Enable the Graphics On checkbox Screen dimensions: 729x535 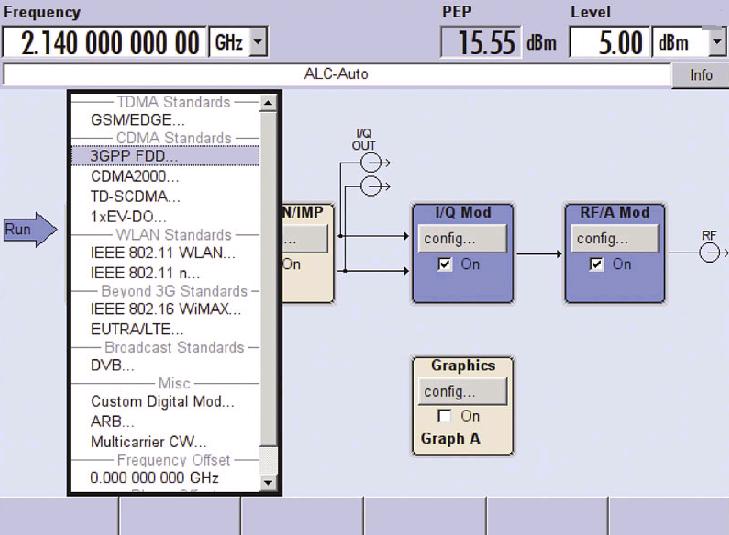[x=445, y=416]
